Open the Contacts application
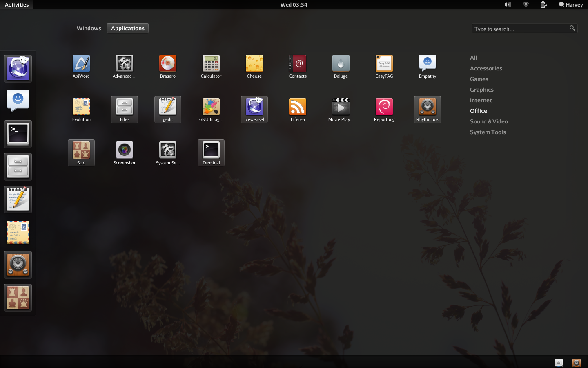This screenshot has height=368, width=588. [298, 66]
